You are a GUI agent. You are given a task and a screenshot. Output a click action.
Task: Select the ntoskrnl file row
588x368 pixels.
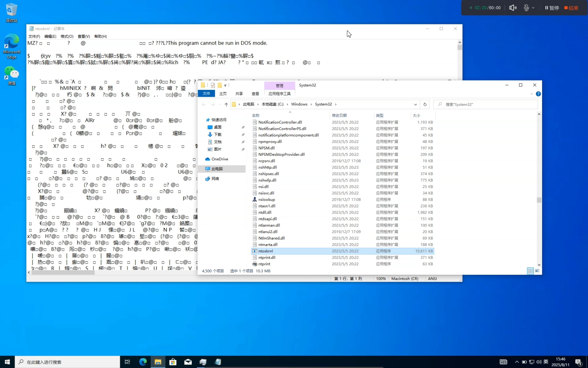343,251
